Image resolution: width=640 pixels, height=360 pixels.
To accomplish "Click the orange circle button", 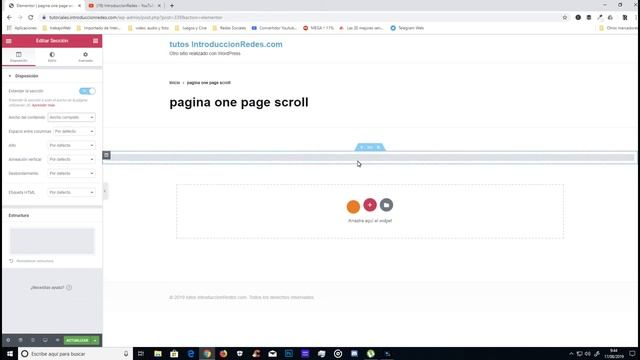I will 353,207.
